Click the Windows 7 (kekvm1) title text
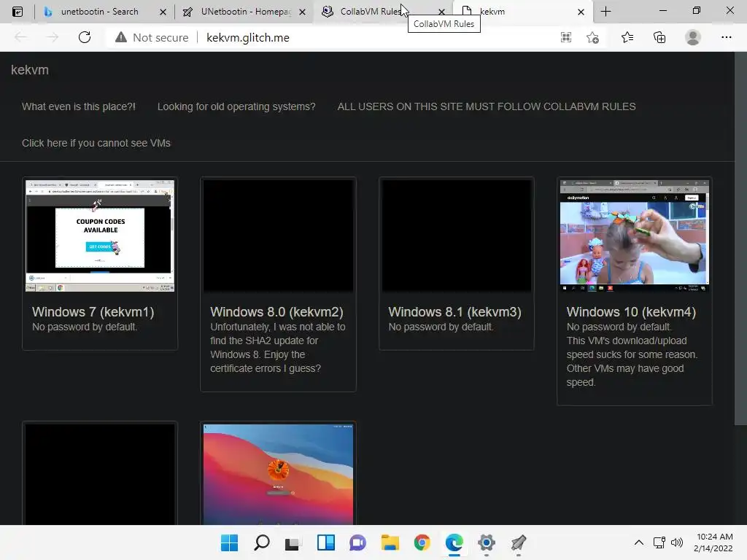 point(93,312)
